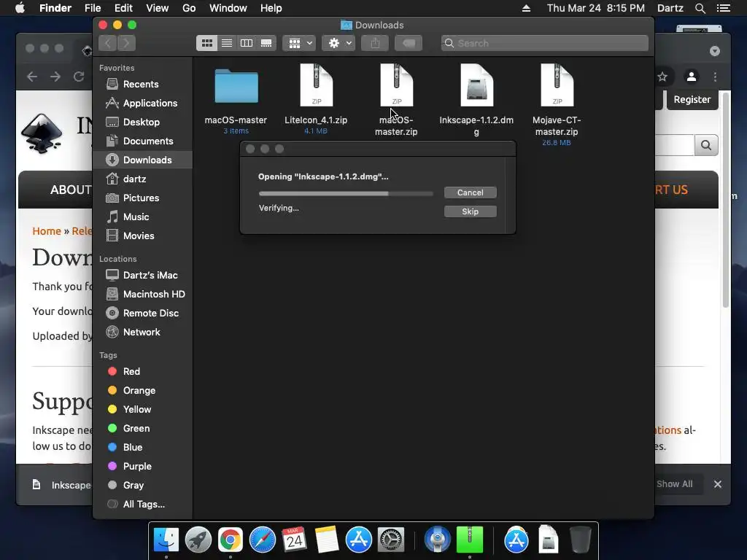Go back in Finder history

pos(108,43)
